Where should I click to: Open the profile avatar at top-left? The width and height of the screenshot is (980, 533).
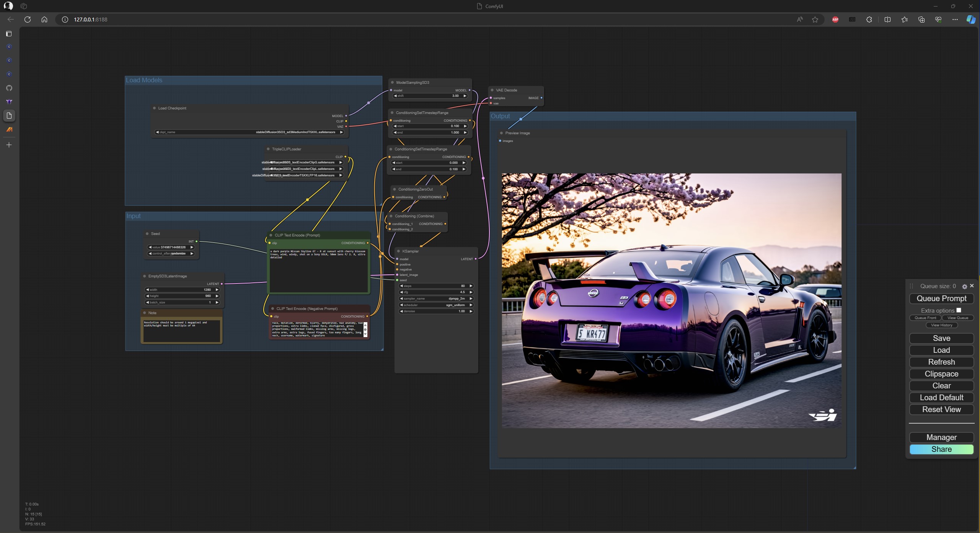(x=8, y=6)
